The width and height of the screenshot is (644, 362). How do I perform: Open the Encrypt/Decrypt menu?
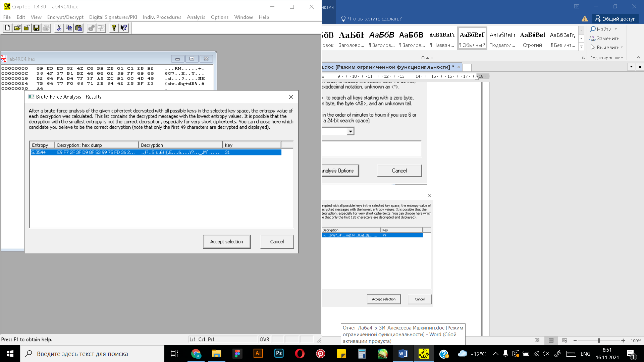click(65, 17)
